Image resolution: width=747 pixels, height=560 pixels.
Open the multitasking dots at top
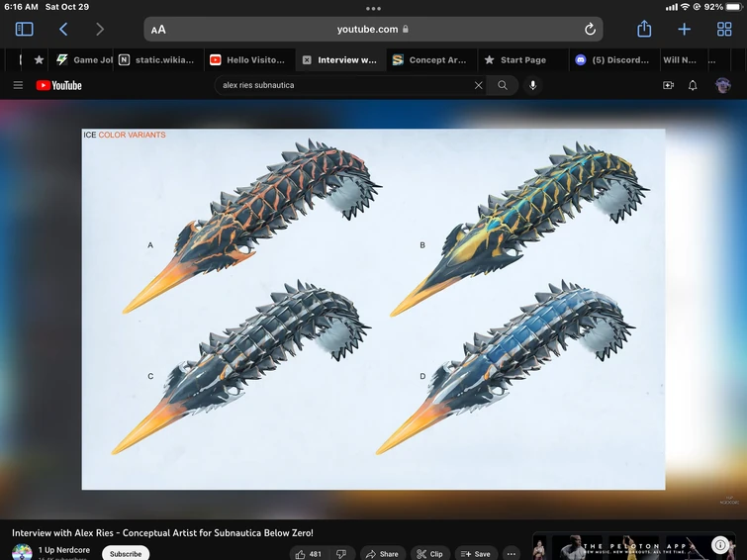374,8
